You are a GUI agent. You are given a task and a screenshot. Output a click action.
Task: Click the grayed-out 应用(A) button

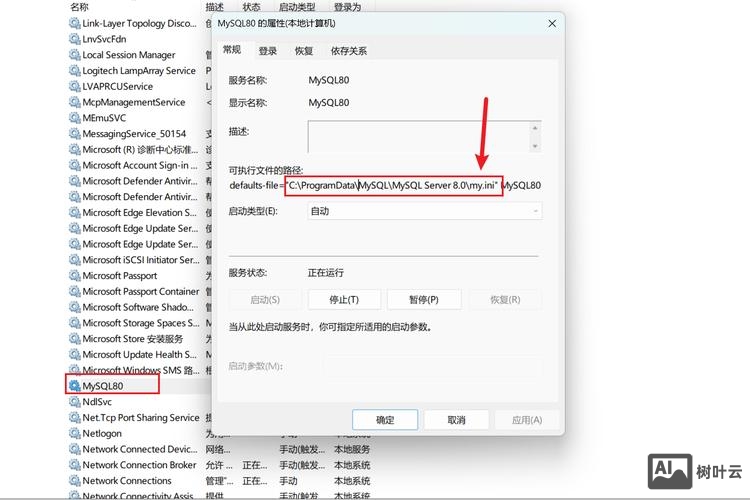[527, 420]
